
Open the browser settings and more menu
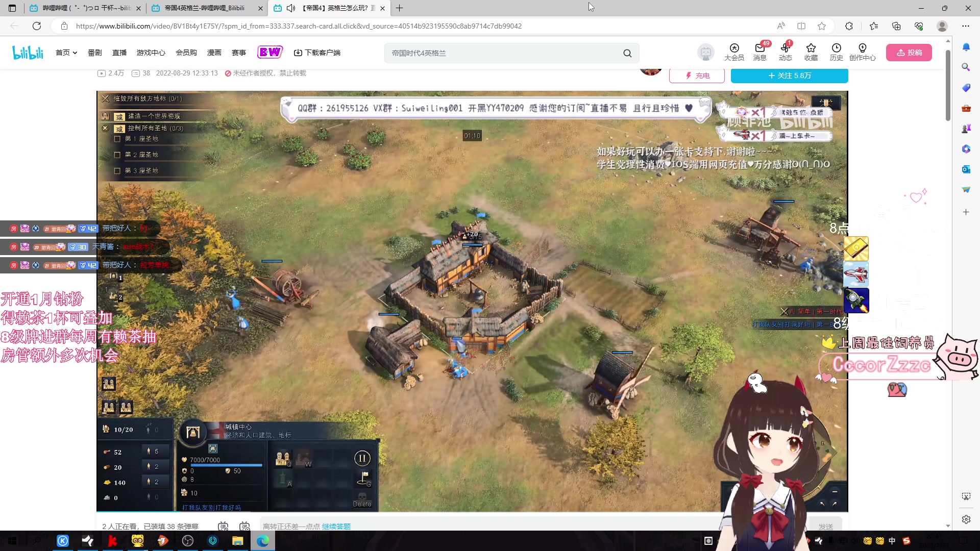[966, 26]
